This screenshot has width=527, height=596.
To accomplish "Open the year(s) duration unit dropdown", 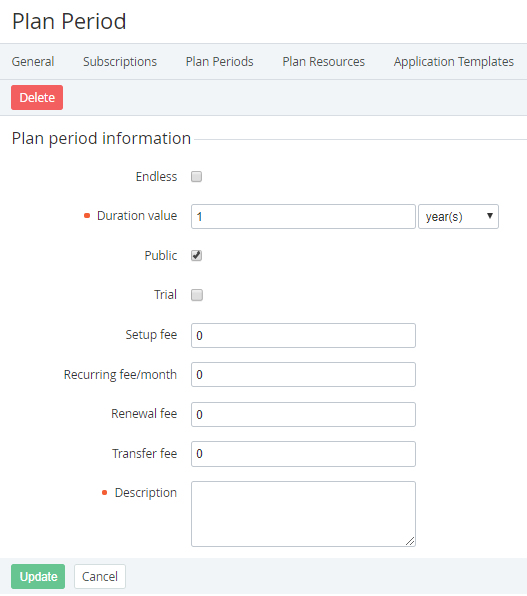I will click(x=458, y=217).
